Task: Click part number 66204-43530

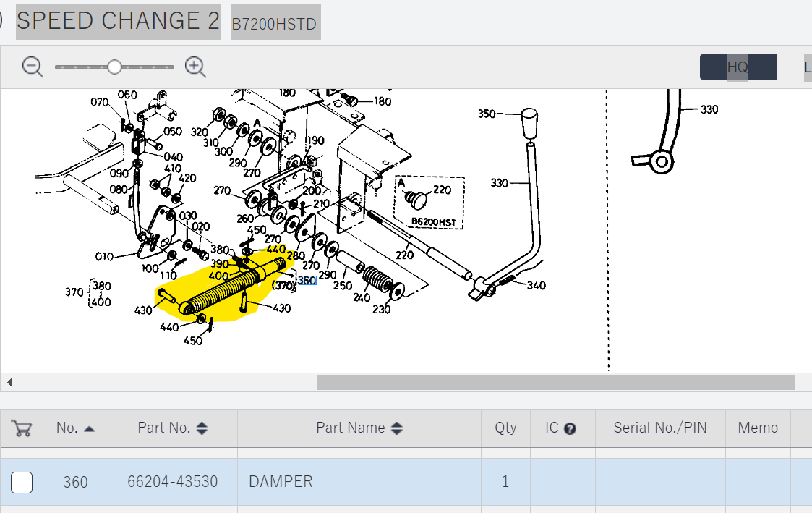Action: [172, 482]
